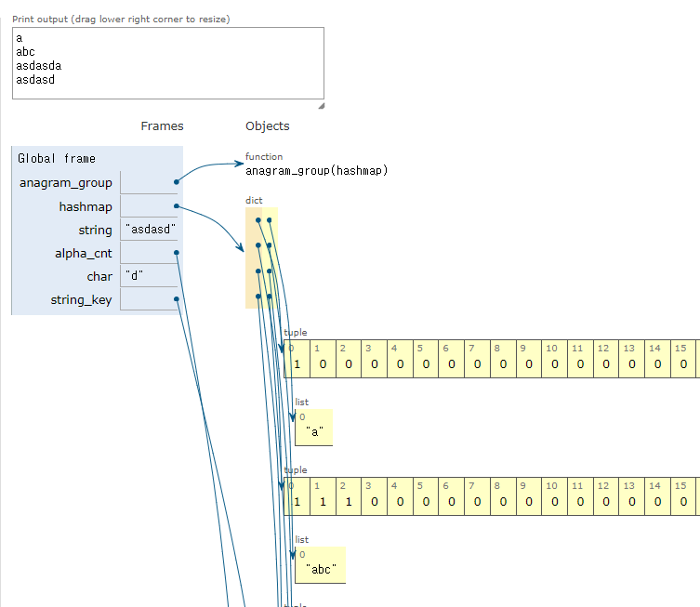700x607 pixels.
Task: Click index 15 cell of first tuple
Action: (x=683, y=359)
